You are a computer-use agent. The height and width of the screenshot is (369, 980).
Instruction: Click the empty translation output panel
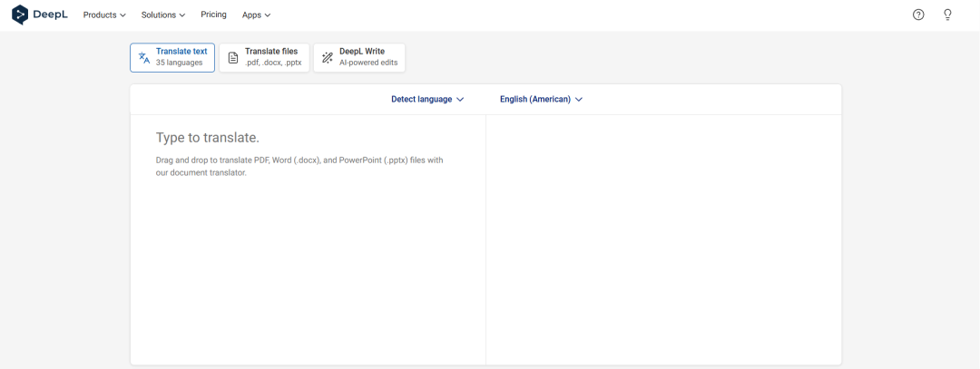(x=663, y=239)
